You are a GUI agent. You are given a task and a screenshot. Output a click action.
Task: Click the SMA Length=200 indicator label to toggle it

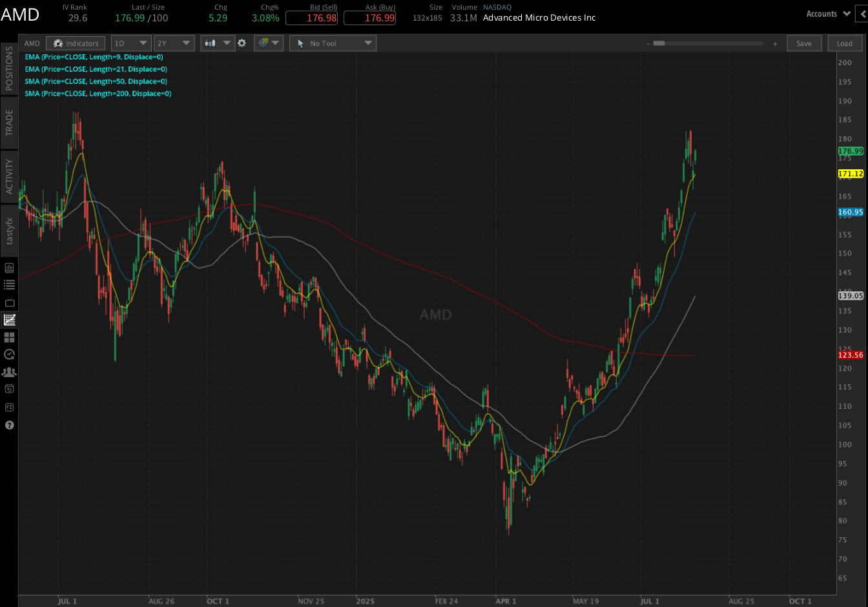coord(98,93)
